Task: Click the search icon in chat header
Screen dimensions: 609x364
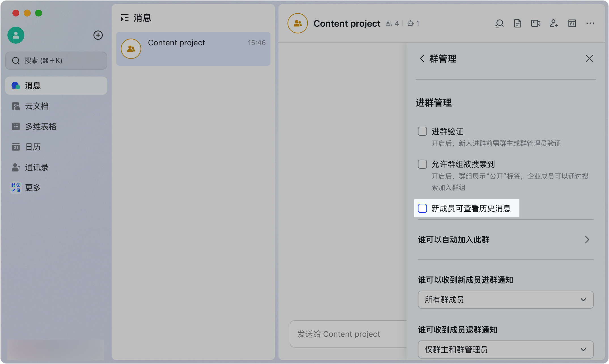Action: click(x=500, y=24)
